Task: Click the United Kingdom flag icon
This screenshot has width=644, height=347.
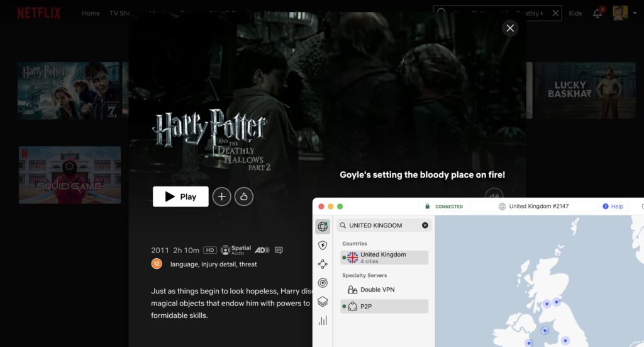Action: 352,258
